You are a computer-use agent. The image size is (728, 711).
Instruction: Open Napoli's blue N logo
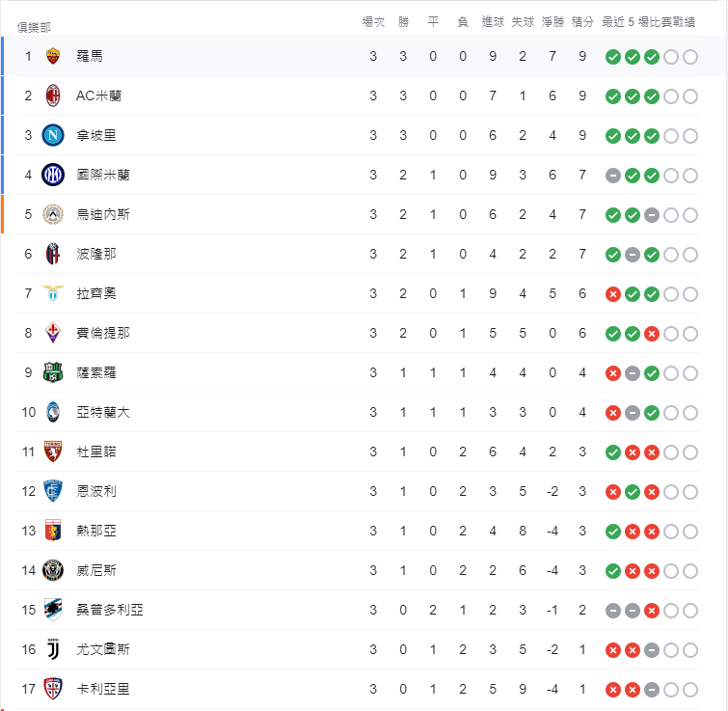[x=53, y=135]
